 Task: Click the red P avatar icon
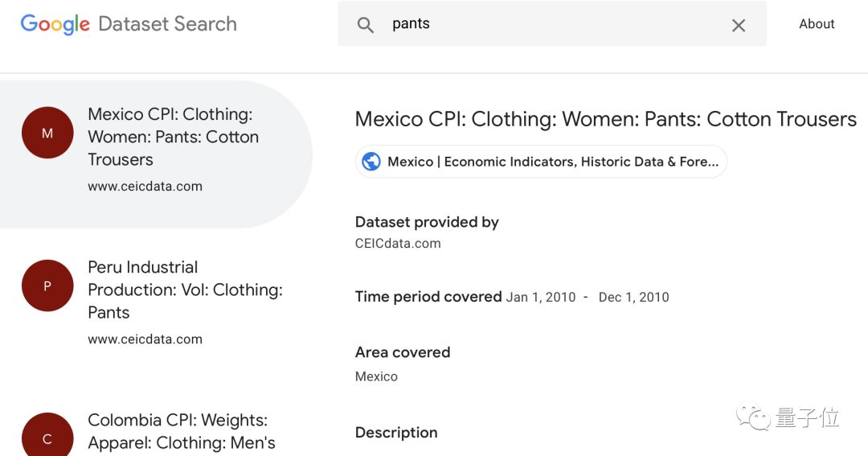coord(47,286)
